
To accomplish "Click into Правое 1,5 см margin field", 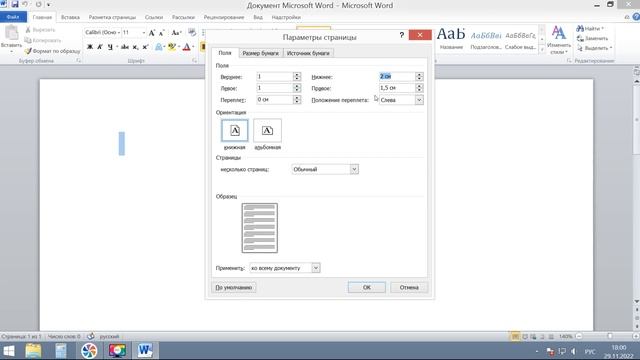I will (x=397, y=88).
